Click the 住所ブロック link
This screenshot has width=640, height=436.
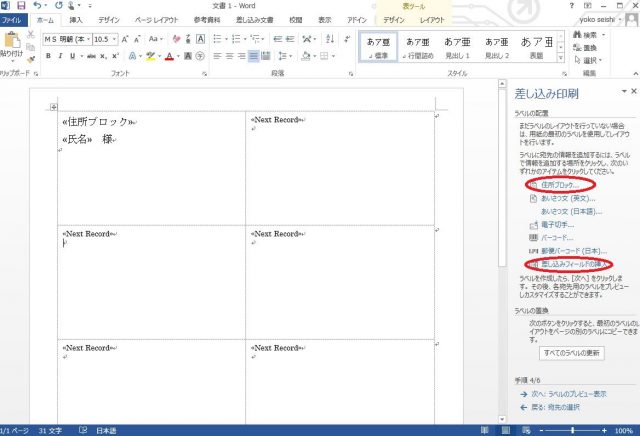558,186
